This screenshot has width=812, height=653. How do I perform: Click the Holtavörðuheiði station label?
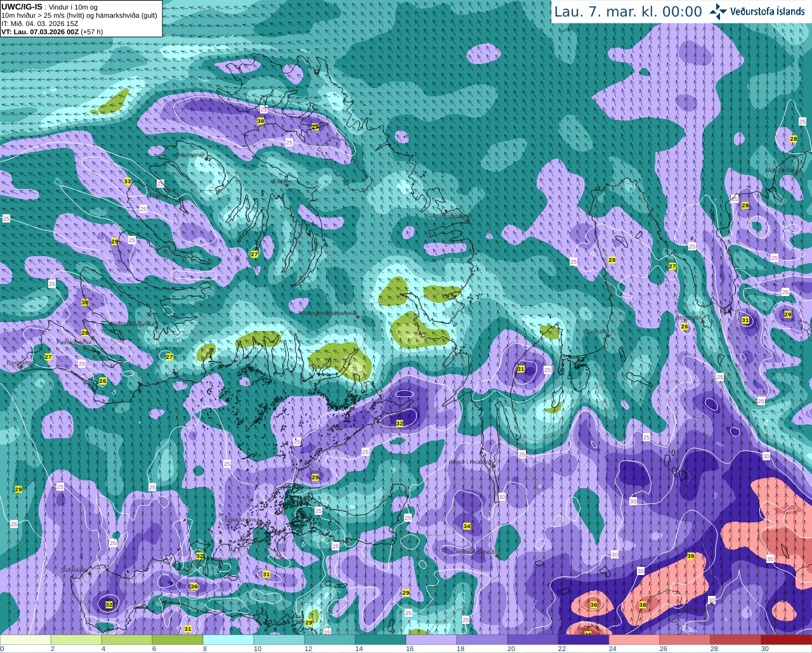click(x=476, y=552)
